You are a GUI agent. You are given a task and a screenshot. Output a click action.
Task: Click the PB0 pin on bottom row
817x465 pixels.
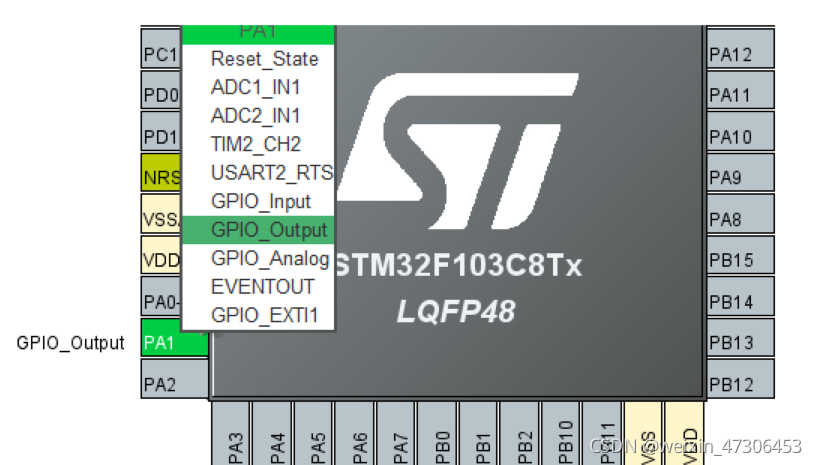[437, 433]
